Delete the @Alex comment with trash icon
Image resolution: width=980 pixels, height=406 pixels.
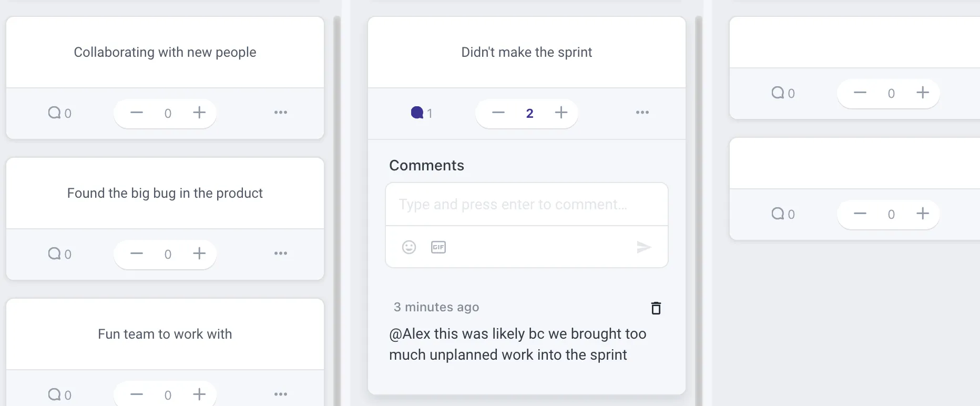(x=656, y=308)
